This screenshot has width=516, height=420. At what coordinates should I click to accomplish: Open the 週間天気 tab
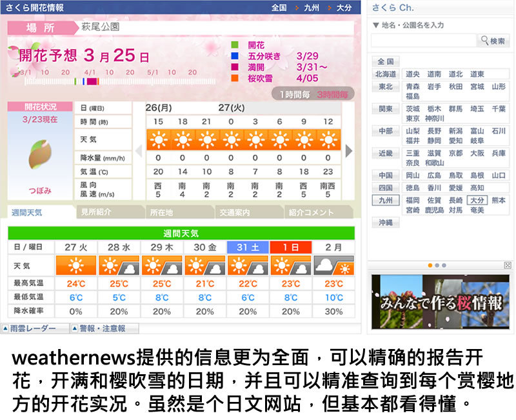[27, 213]
